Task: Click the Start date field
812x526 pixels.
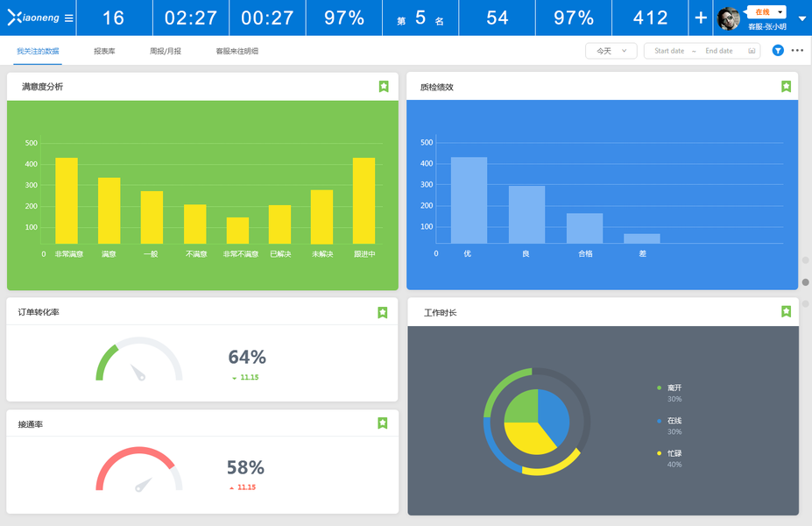Action: (x=669, y=51)
